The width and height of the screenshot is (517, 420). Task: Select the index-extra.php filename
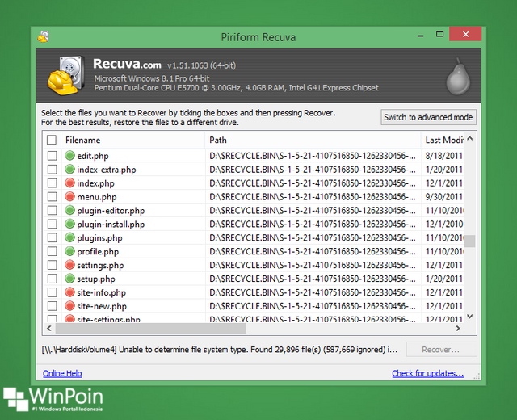(x=106, y=170)
